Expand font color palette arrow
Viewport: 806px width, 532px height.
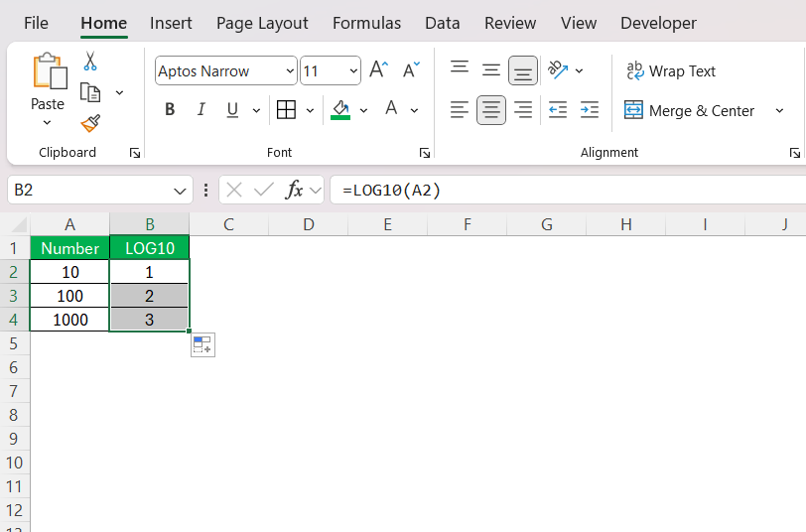click(x=414, y=110)
